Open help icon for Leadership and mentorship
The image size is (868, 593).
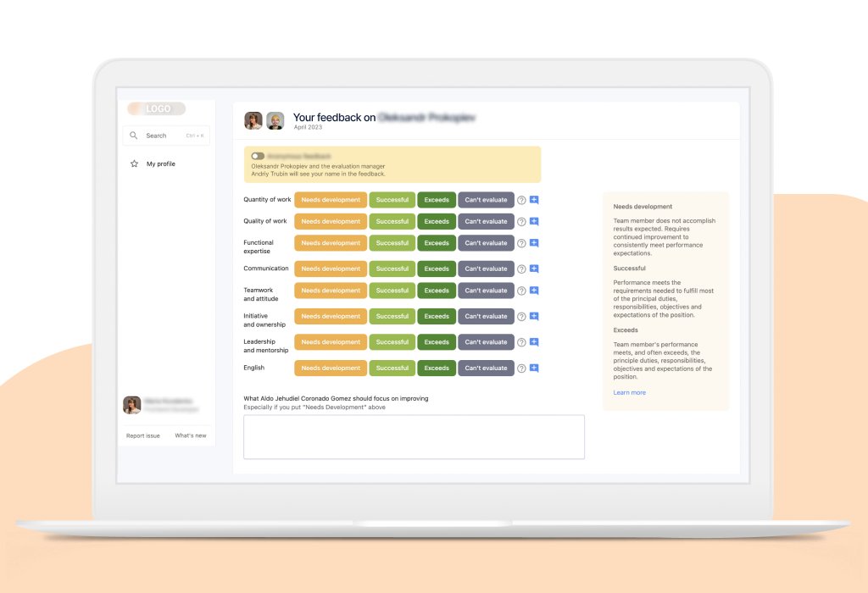(521, 342)
